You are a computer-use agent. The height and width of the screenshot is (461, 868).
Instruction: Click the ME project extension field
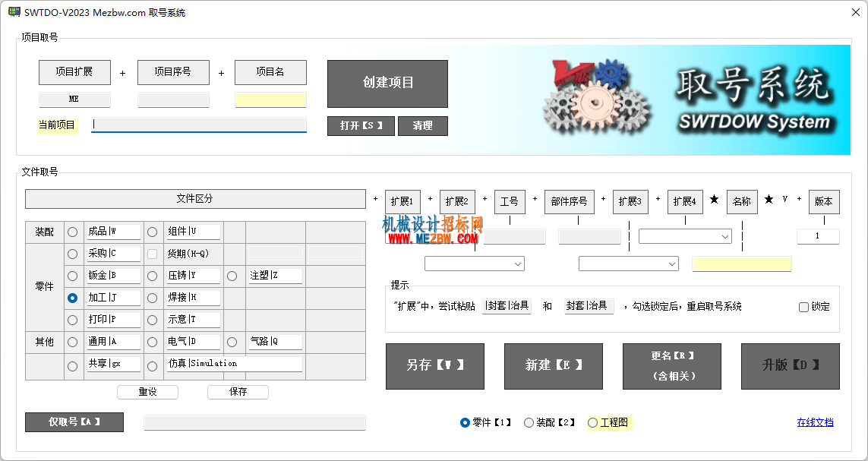[74, 99]
